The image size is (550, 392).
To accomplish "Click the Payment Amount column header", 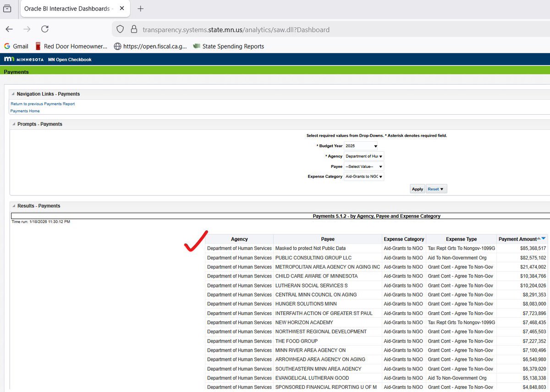I will 517,239.
